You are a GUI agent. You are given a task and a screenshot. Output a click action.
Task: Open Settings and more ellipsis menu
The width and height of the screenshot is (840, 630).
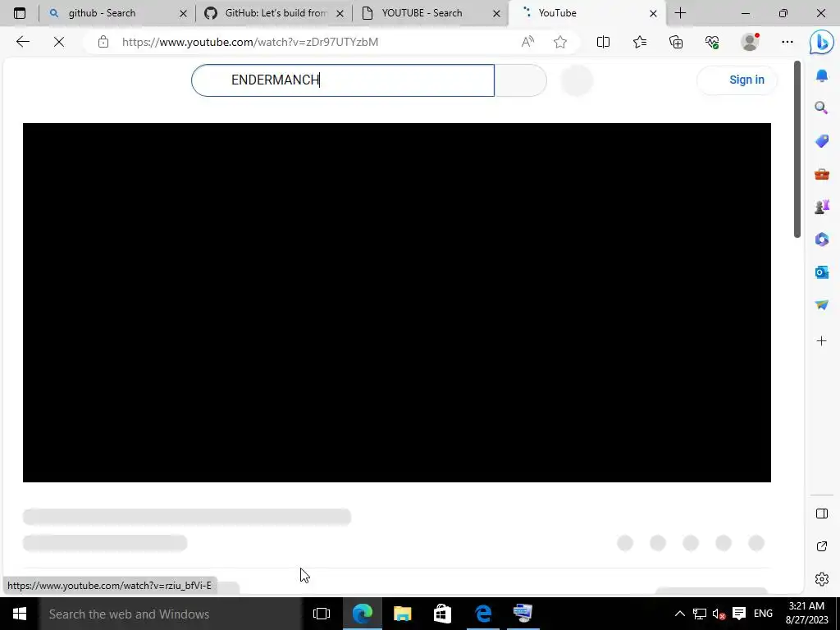coord(787,42)
